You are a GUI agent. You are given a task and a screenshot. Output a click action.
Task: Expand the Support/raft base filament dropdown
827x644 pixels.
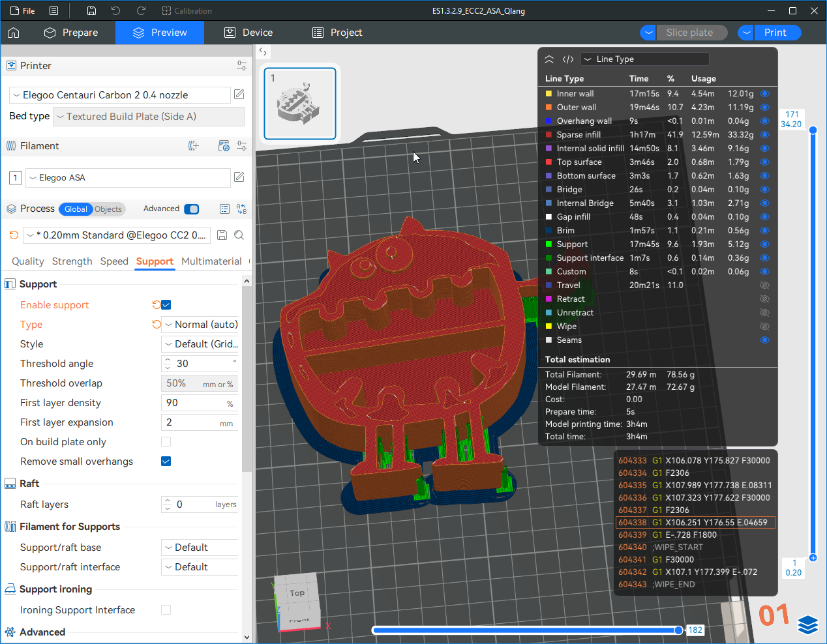pyautogui.click(x=200, y=548)
